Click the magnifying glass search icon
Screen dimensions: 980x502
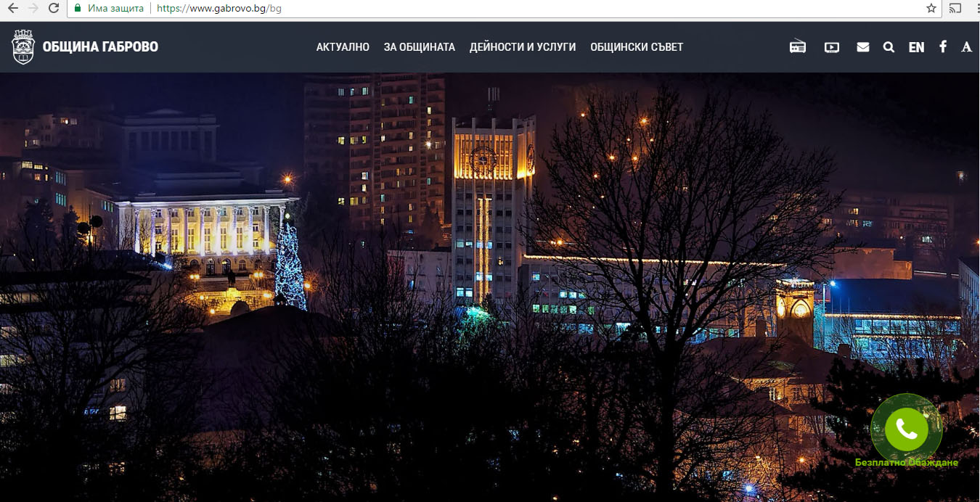pos(889,47)
